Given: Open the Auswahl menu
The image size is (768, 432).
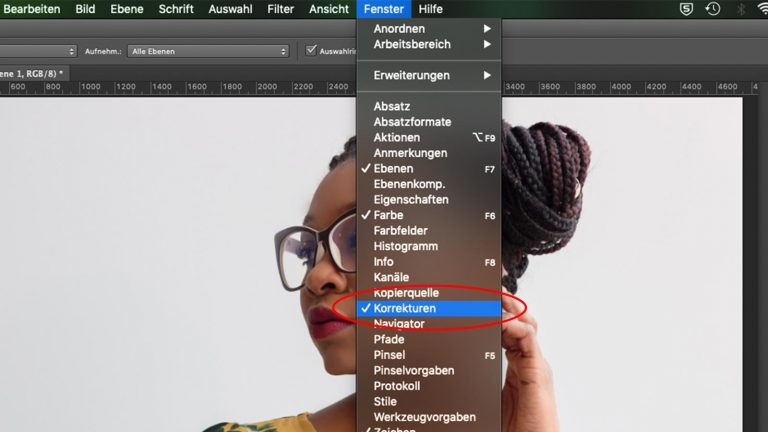Looking at the screenshot, I should click(x=230, y=9).
